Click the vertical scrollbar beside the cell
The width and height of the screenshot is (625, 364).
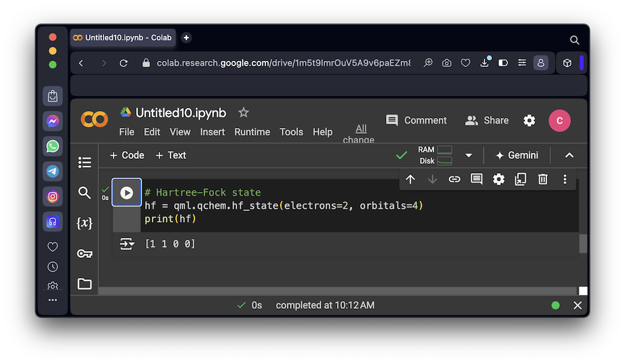click(x=583, y=243)
